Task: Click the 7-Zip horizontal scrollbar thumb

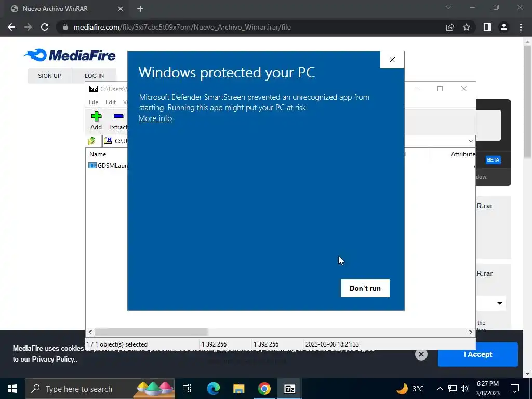Action: coord(151,332)
